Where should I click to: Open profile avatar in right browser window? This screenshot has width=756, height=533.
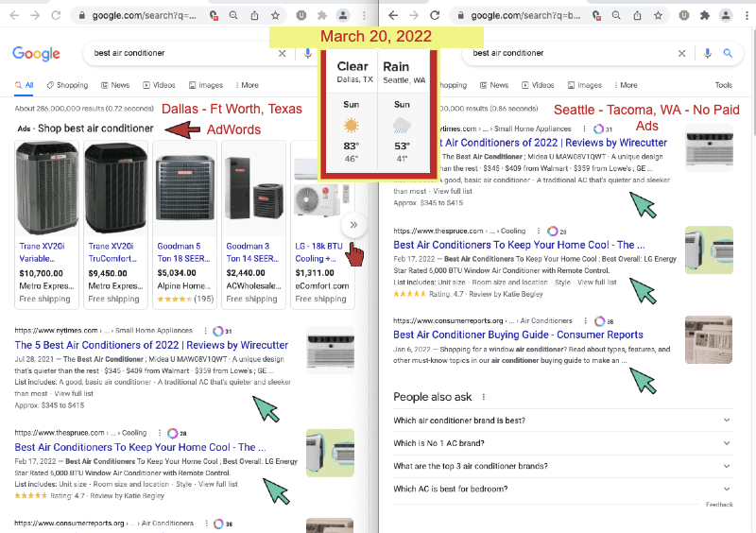click(726, 15)
